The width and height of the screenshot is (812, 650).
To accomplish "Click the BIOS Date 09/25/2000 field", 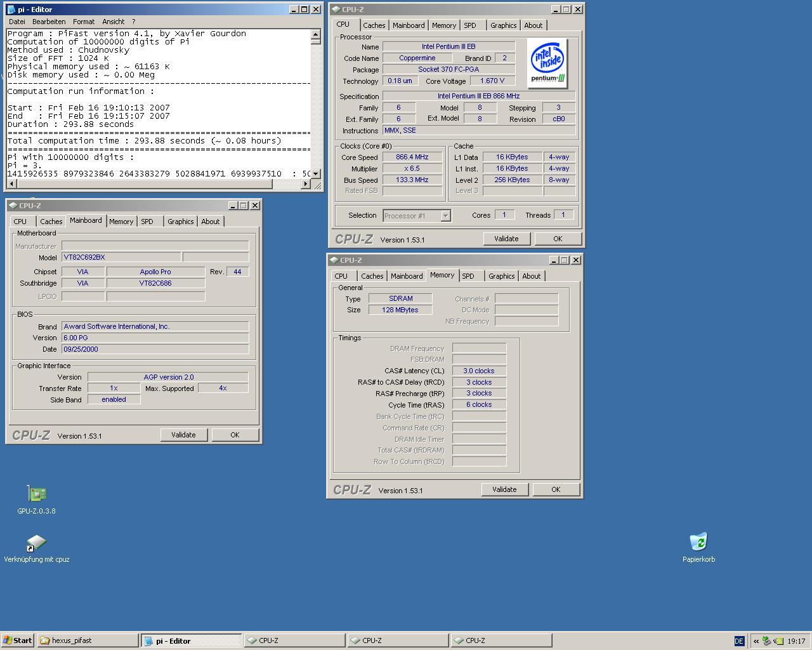I will pos(155,350).
